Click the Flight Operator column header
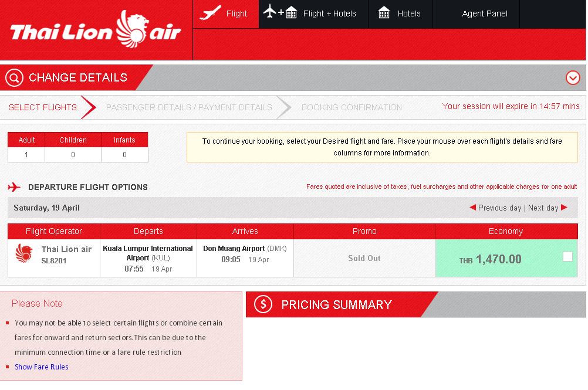 click(53, 231)
